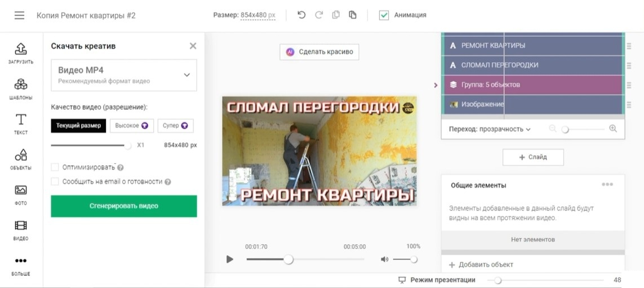Expand the Группа: 5 объектов arrow
Screen dimensions: 644x288
click(436, 85)
